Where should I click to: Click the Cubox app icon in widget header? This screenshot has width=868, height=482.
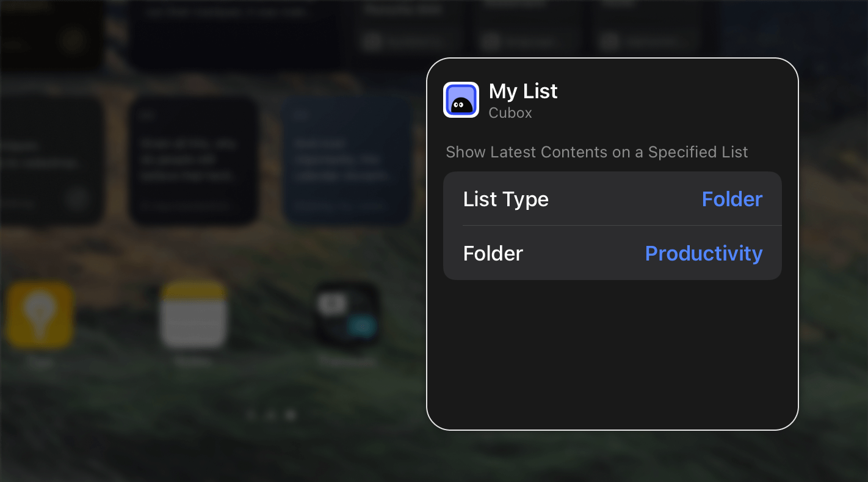[461, 99]
